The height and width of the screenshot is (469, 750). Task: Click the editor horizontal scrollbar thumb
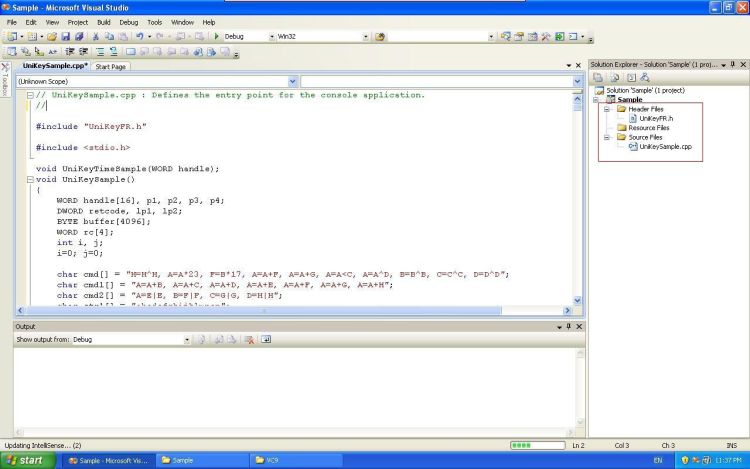point(263,311)
